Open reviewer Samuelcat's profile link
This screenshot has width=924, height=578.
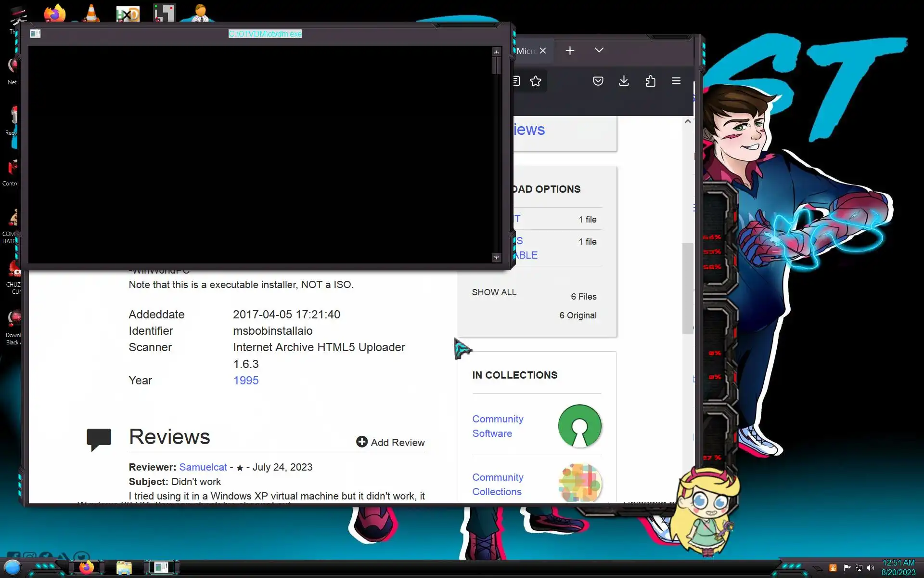(x=203, y=467)
